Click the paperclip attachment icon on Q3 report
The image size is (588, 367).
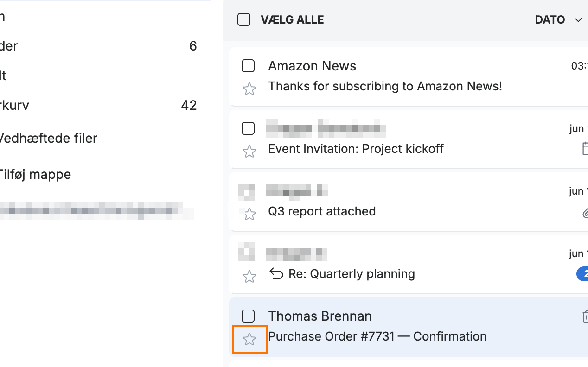coord(585,213)
